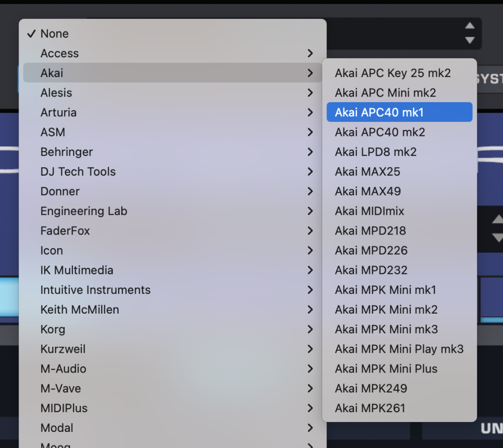Select Akai MPK Mini mk3
The height and width of the screenshot is (448, 503).
(x=386, y=329)
